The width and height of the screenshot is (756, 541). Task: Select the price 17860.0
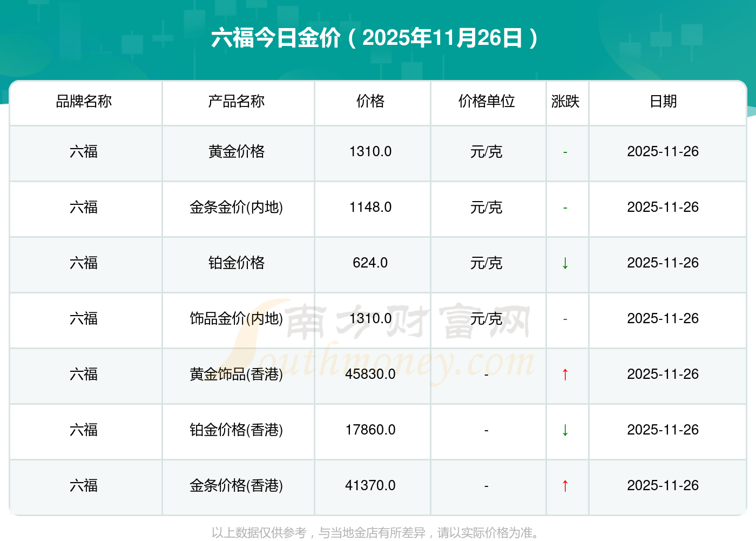coord(370,430)
